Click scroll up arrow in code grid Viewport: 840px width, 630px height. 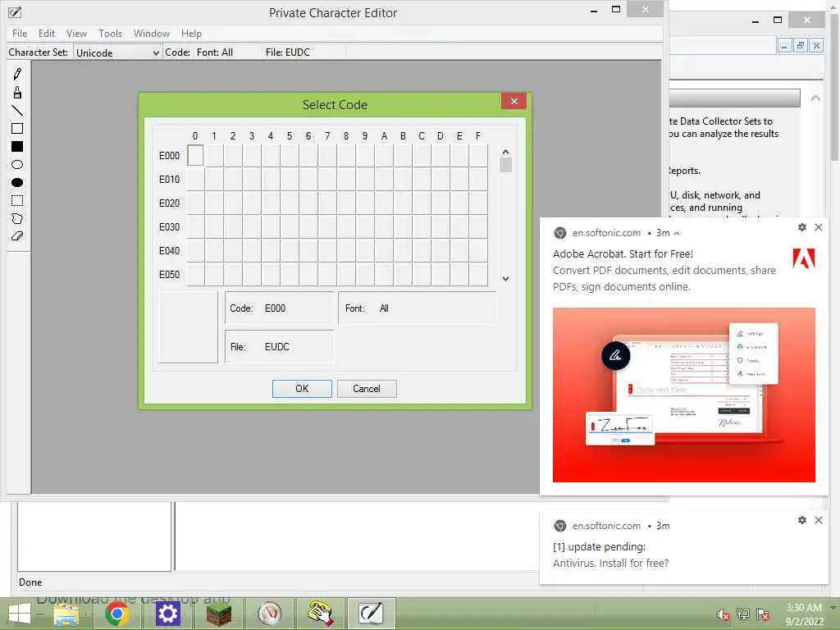tap(505, 152)
